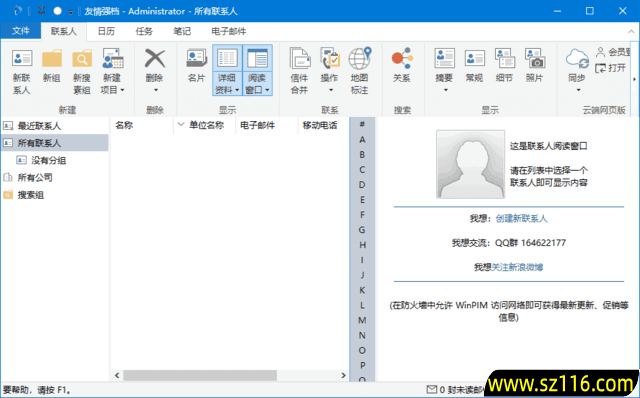Show the 常规 general view

pyautogui.click(x=474, y=65)
